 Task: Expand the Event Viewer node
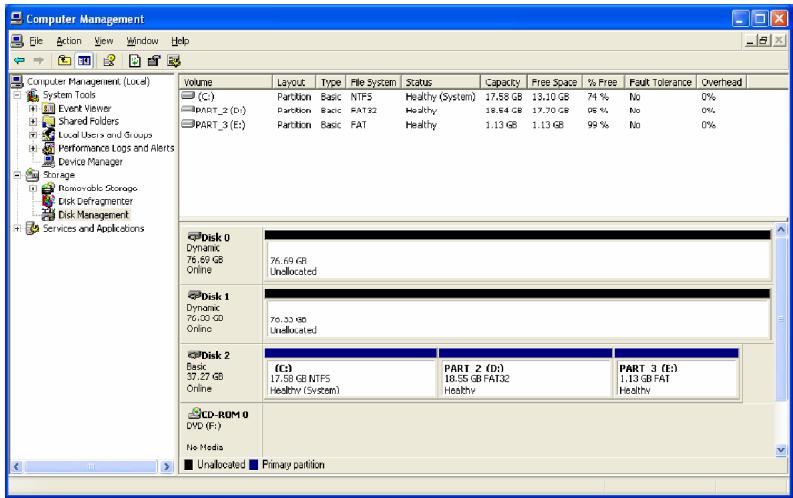(x=33, y=108)
